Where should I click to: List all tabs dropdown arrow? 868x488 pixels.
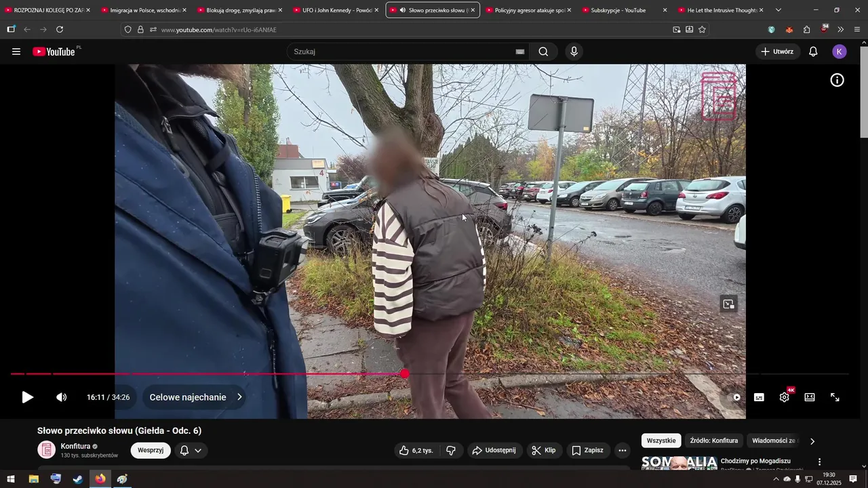pyautogui.click(x=778, y=10)
